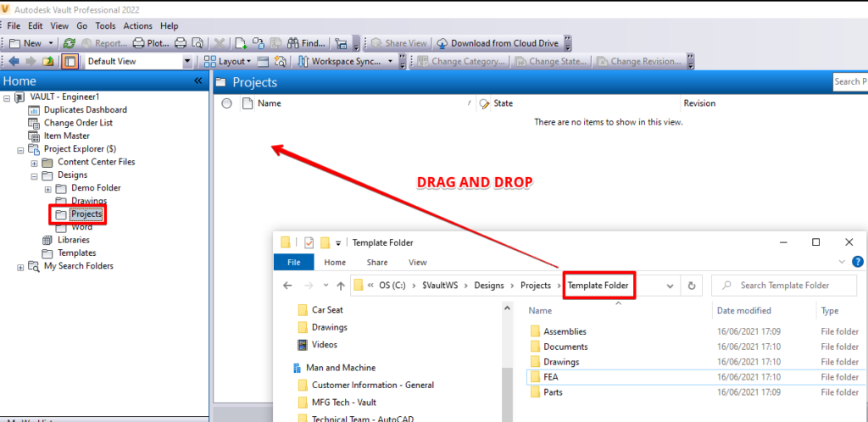Image resolution: width=868 pixels, height=422 pixels.
Task: Click the grey Forward arrow icon
Action: pos(31,61)
